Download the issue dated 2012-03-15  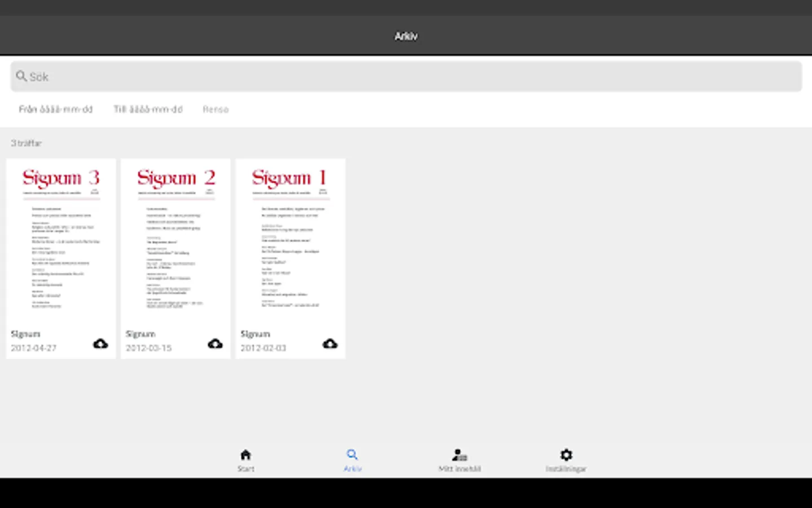(x=215, y=344)
